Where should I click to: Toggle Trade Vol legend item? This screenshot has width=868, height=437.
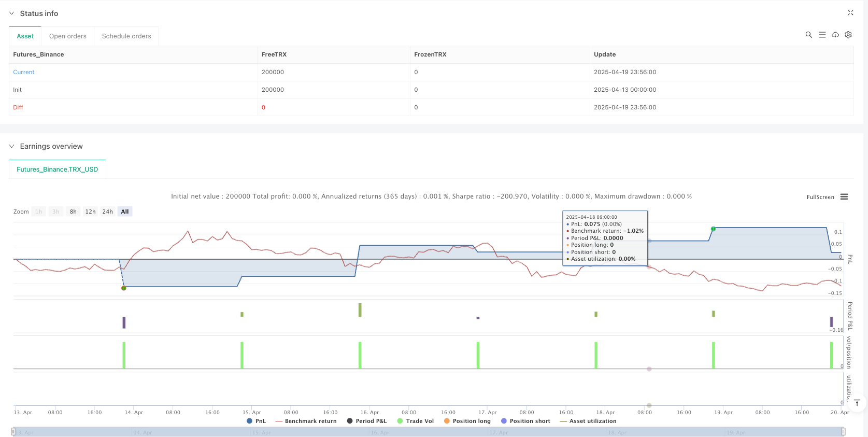415,421
